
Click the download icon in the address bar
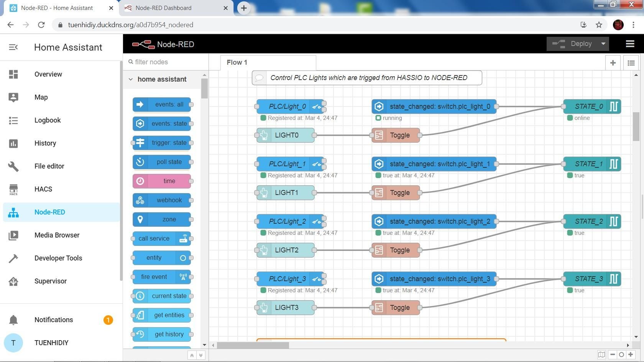pyautogui.click(x=583, y=25)
